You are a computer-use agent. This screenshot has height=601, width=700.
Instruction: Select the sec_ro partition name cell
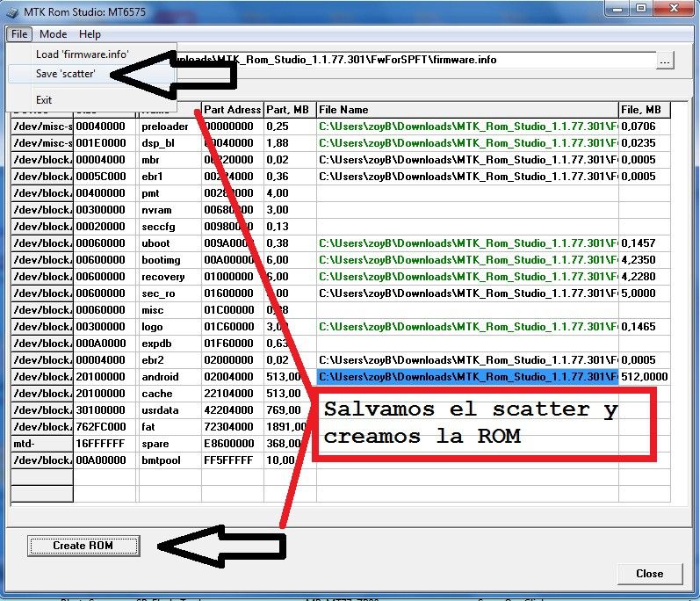coord(170,293)
